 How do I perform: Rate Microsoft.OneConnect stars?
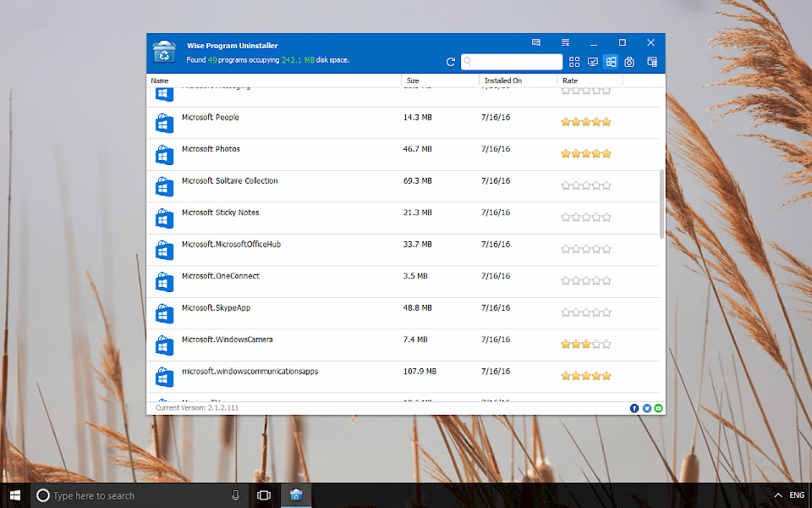[586, 280]
